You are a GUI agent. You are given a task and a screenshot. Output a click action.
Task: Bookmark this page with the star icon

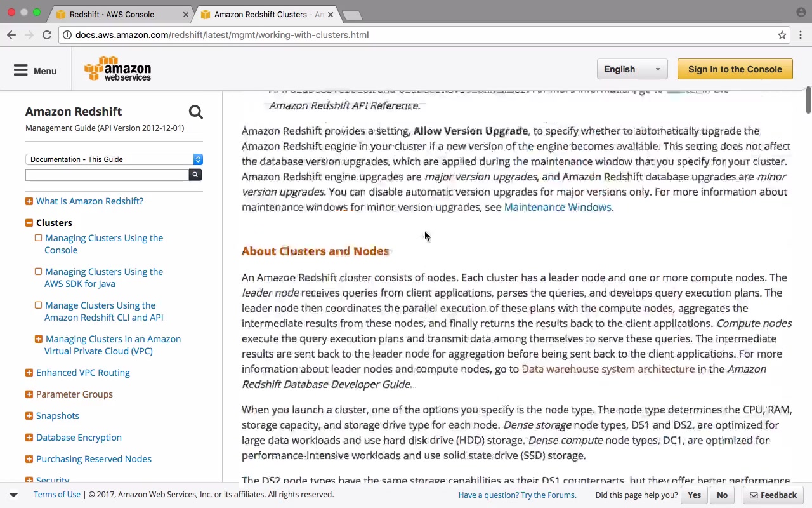coord(782,35)
